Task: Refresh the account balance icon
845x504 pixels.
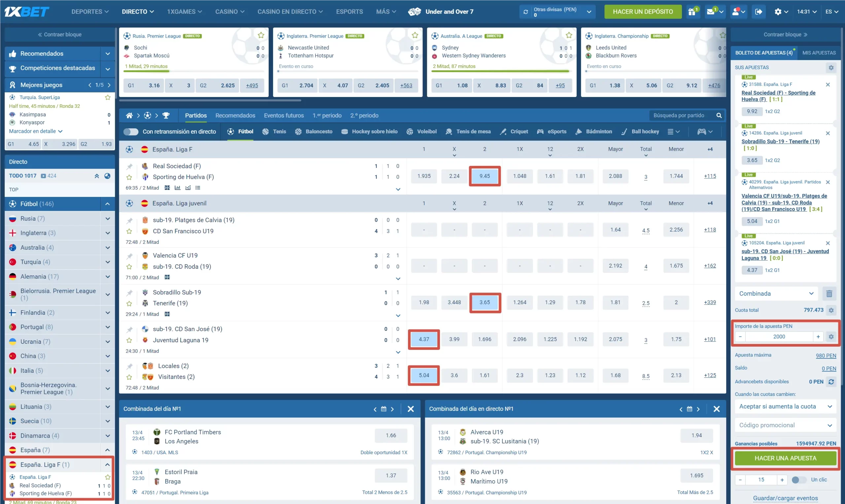Action: tap(525, 12)
